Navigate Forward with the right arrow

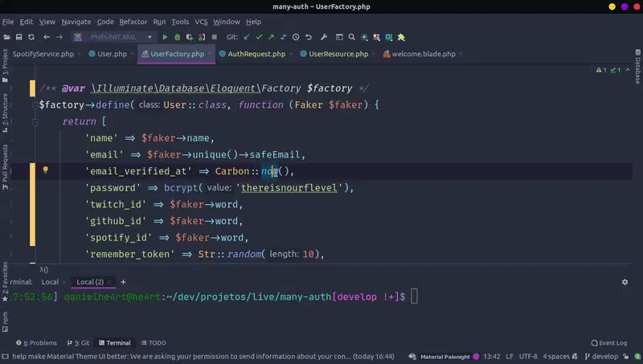click(x=59, y=37)
